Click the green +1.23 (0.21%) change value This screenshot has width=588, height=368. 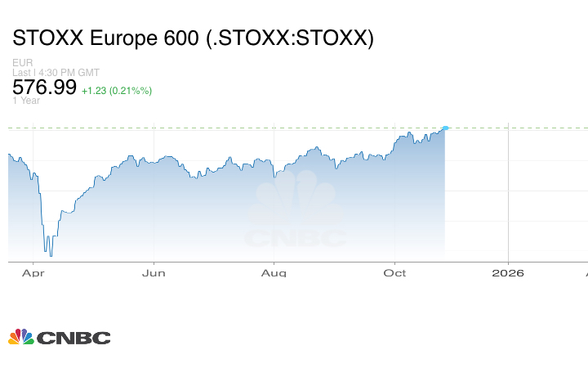pyautogui.click(x=116, y=90)
